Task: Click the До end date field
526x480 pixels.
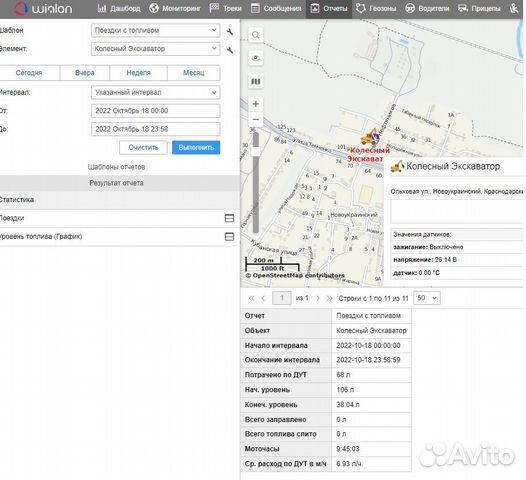Action: [x=156, y=129]
